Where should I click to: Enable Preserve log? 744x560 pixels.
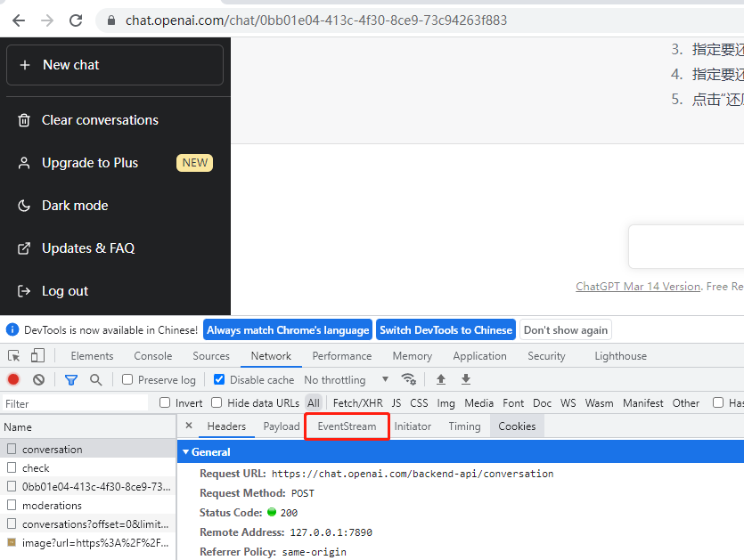(x=127, y=379)
